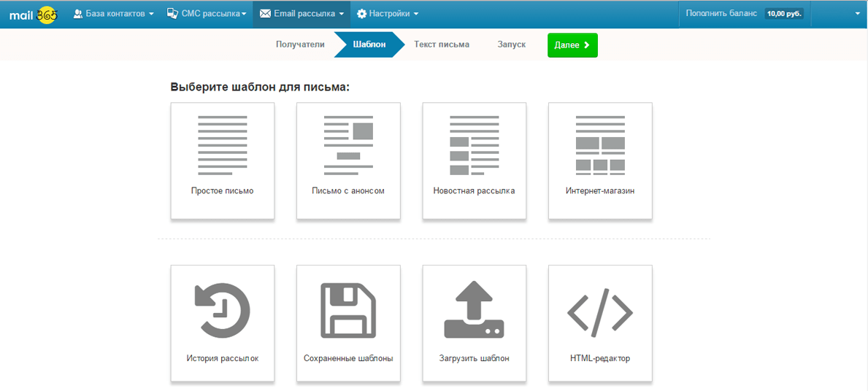Go to Текст письма step
The image size is (868, 391).
coord(442,44)
